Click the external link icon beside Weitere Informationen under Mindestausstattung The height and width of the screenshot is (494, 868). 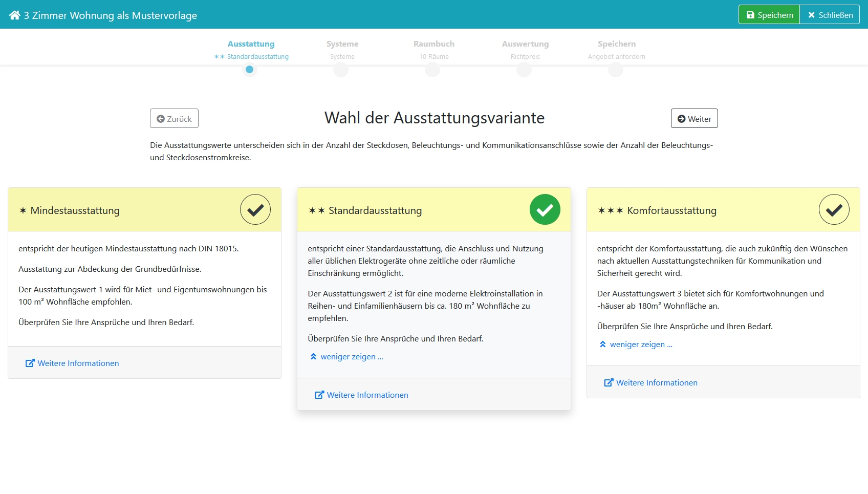click(x=29, y=363)
